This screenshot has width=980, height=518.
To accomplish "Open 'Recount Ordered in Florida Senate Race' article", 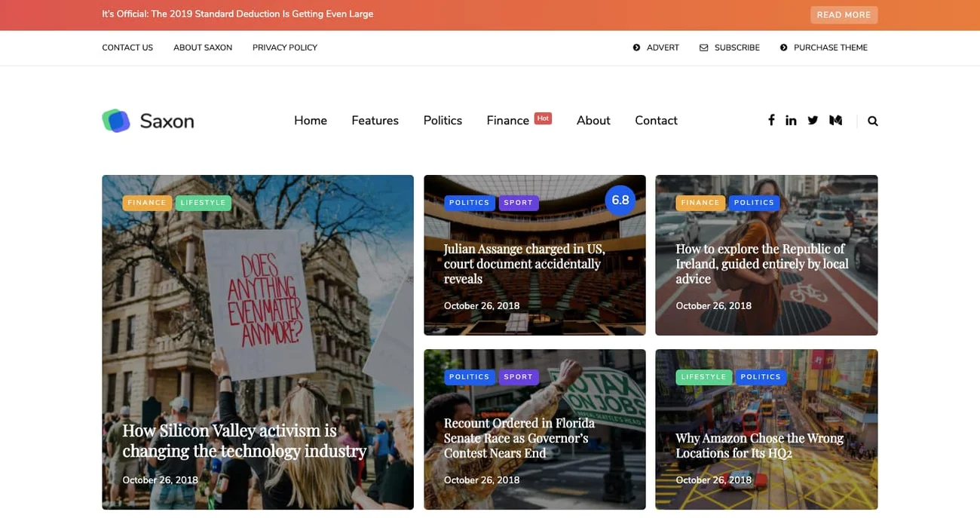I will coord(519,437).
